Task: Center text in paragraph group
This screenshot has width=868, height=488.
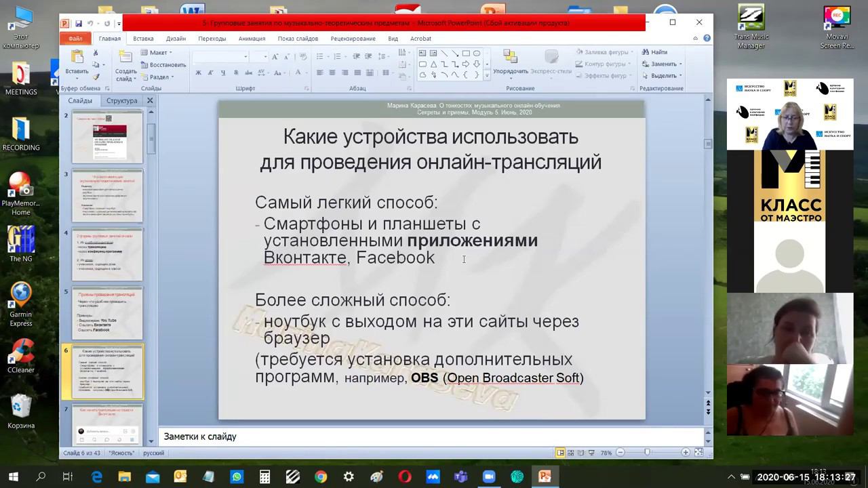Action: click(332, 73)
